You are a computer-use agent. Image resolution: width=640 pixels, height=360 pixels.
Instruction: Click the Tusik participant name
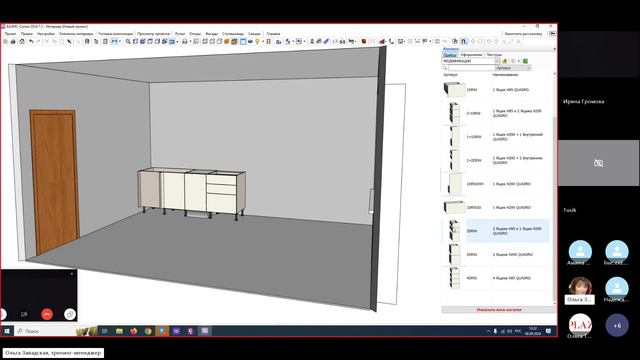pyautogui.click(x=570, y=211)
